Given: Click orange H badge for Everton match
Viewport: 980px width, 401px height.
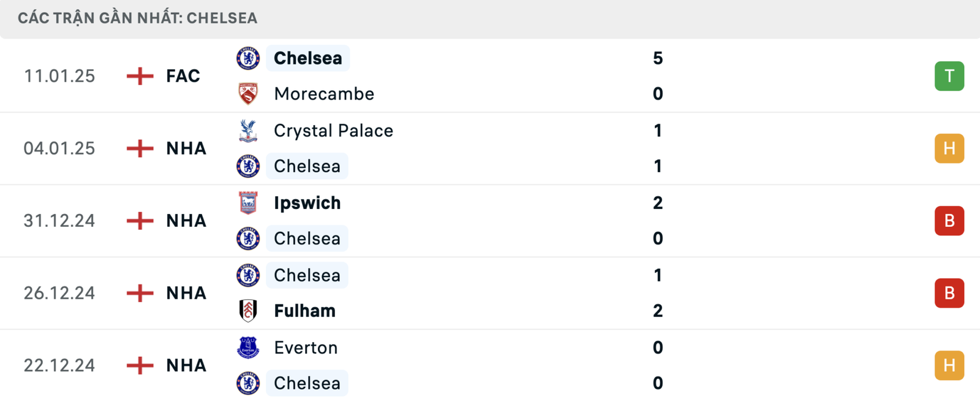Looking at the screenshot, I should (949, 365).
